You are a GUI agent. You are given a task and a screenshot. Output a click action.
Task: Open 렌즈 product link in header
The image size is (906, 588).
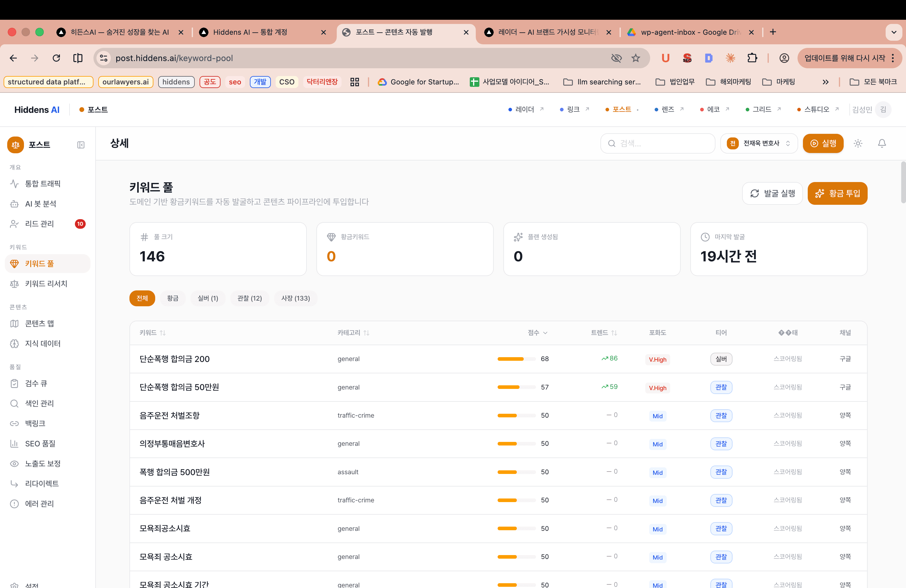(669, 110)
